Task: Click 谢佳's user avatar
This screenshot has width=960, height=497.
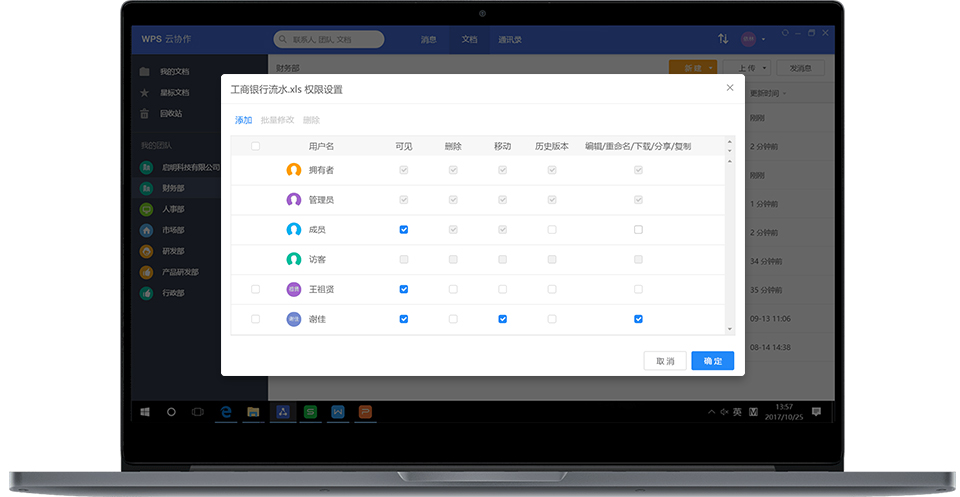Action: point(293,319)
